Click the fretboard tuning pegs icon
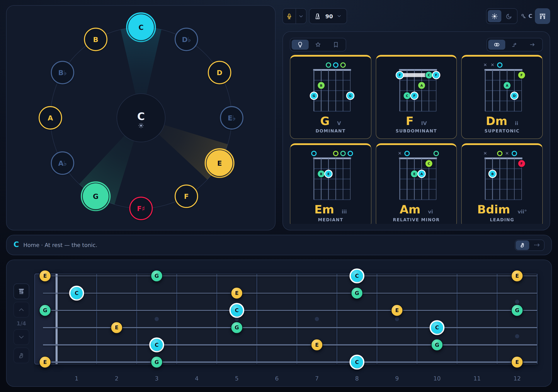The width and height of the screenshot is (558, 392). 21,291
